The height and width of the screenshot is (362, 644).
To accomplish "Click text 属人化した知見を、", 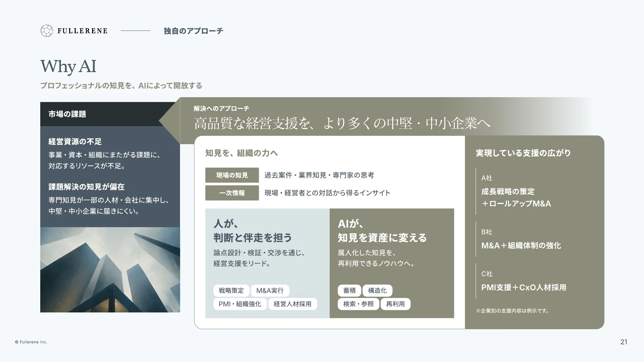I will 367,253.
